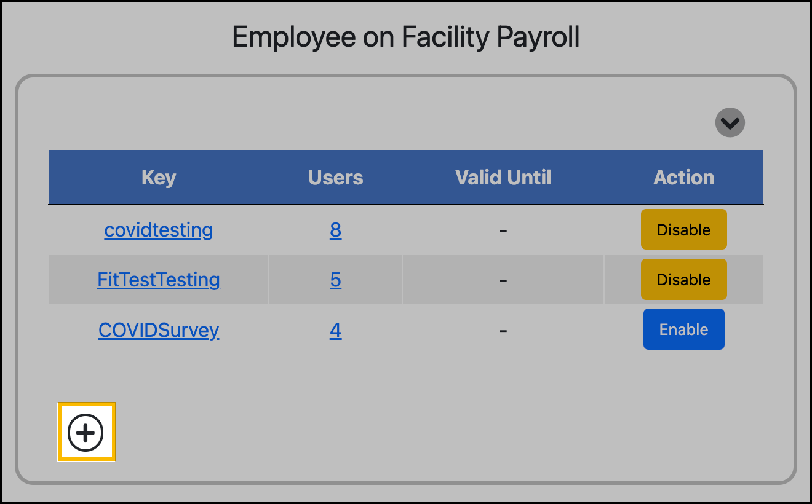Image resolution: width=812 pixels, height=504 pixels.
Task: Enable the COVIDSurvey key
Action: [683, 329]
